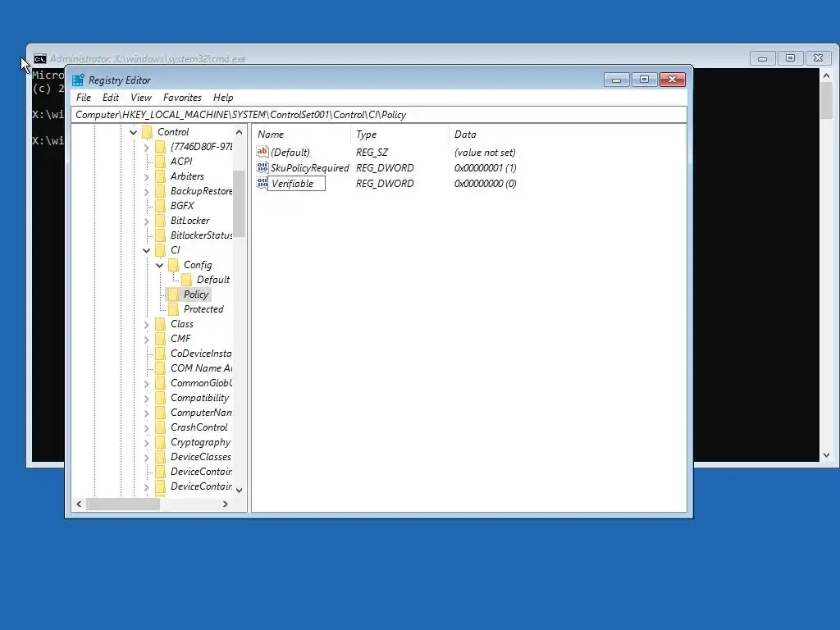
Task: Collapse the CI key chevron
Action: (146, 250)
